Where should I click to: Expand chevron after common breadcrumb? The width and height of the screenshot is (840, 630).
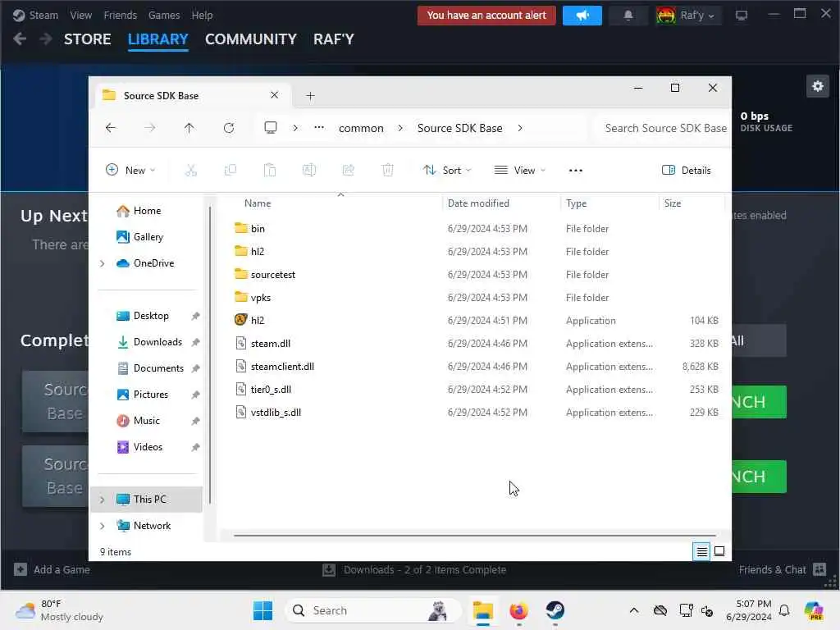(x=400, y=128)
